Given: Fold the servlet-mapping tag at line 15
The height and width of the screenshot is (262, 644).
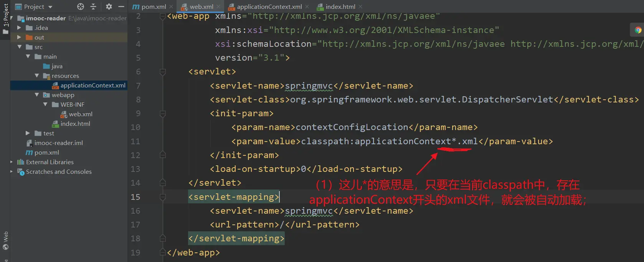Looking at the screenshot, I should [163, 197].
